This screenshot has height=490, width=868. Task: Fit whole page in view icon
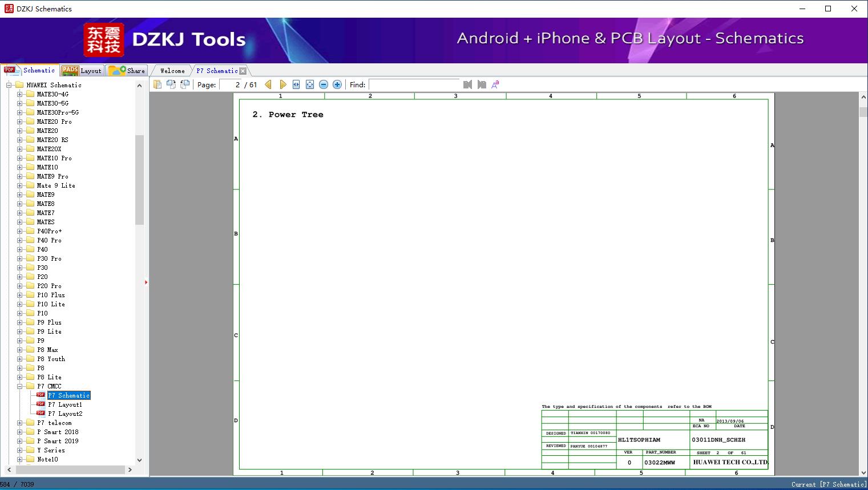(310, 84)
